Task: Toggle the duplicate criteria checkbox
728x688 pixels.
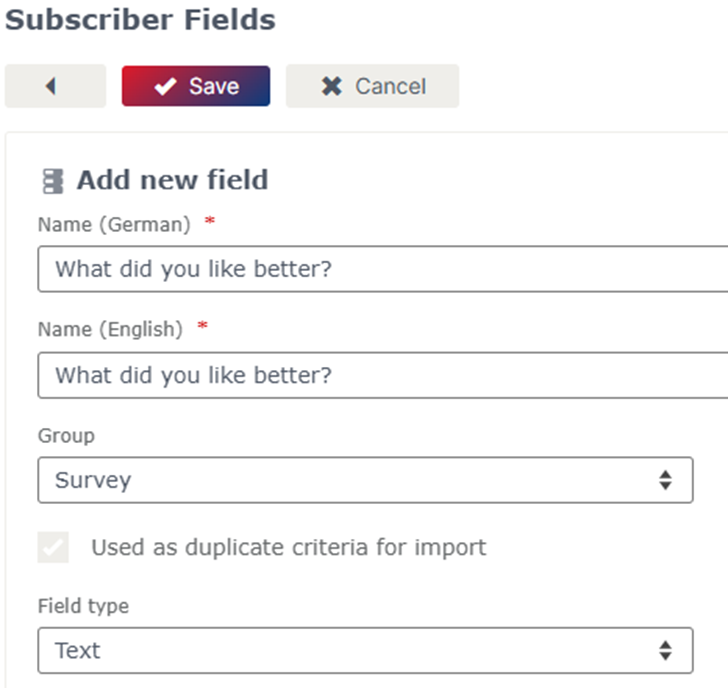Action: pyautogui.click(x=53, y=547)
